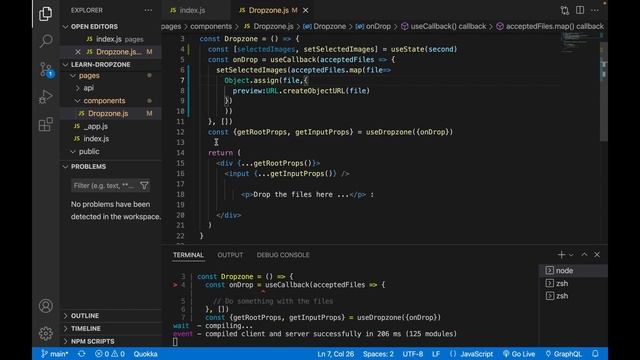Click the prettier braces icon in status bar
This screenshot has width=640, height=360.
click(x=453, y=354)
